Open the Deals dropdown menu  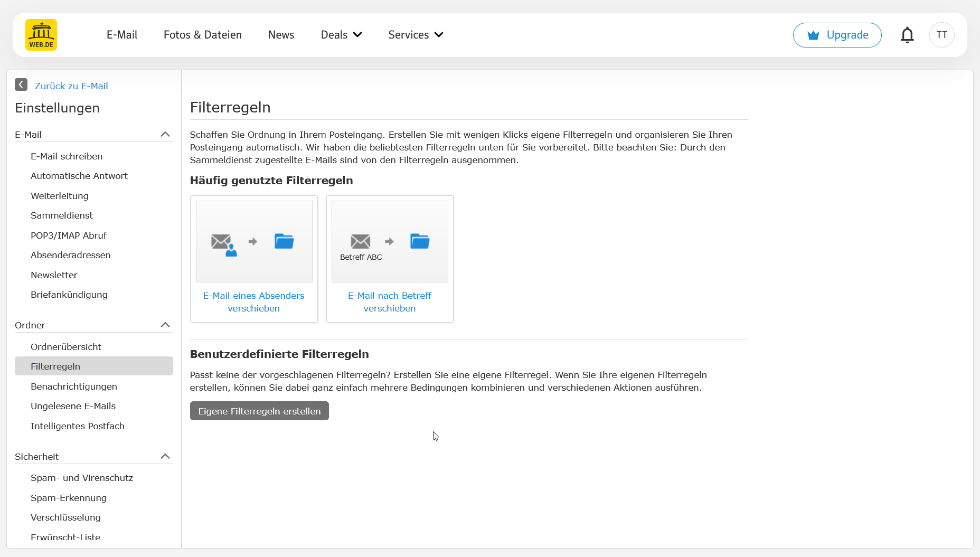[341, 35]
